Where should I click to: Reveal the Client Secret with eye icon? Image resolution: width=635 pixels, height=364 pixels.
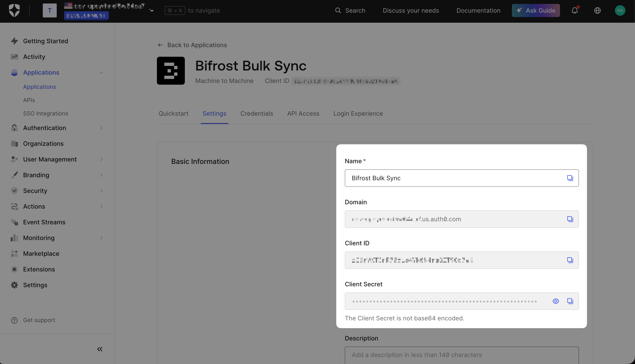(556, 301)
